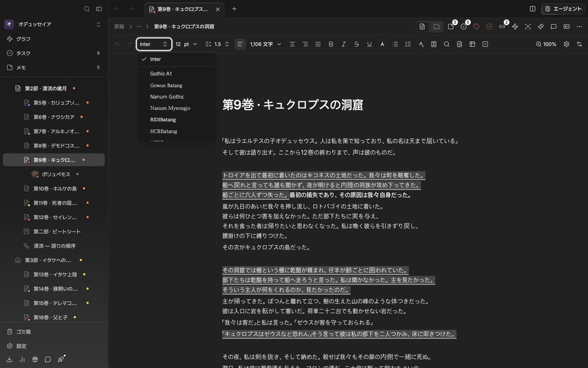Insert a table from toolbar
588x368 pixels.
472,44
